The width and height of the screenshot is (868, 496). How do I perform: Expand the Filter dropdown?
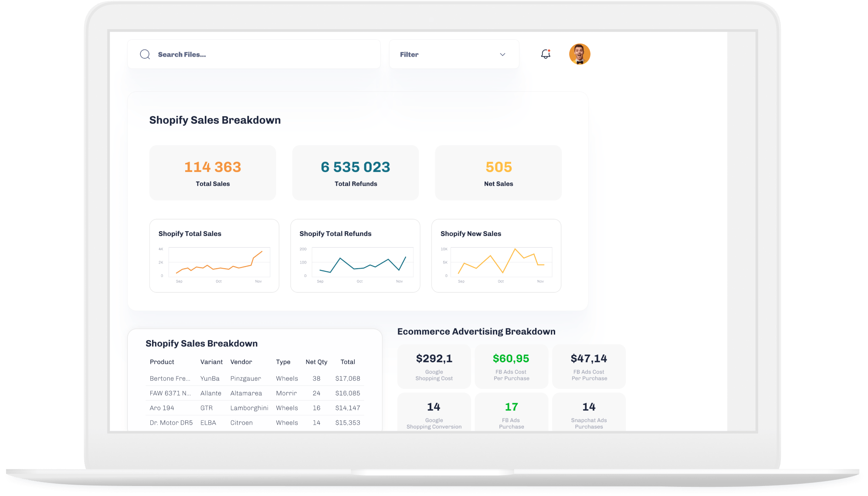(454, 54)
